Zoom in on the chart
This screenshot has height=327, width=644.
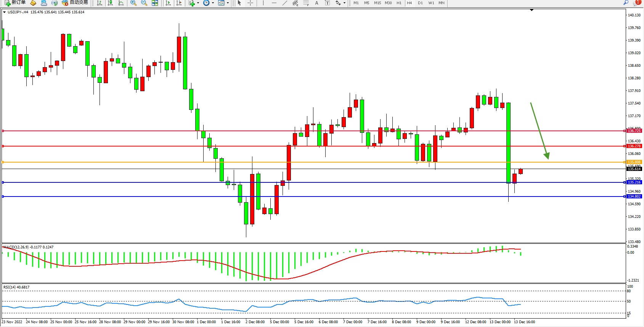[x=133, y=3]
